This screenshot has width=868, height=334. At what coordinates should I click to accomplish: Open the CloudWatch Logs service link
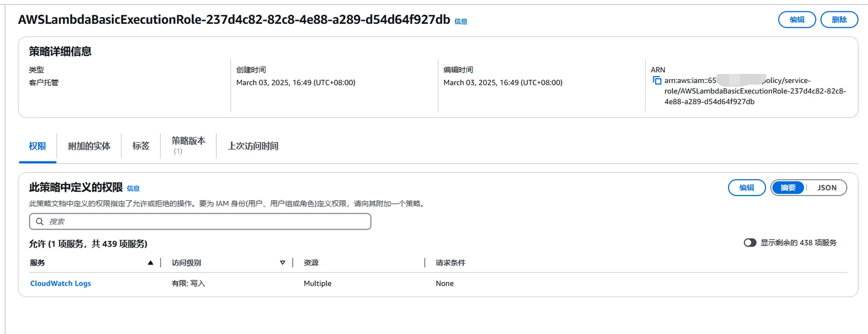click(x=61, y=283)
